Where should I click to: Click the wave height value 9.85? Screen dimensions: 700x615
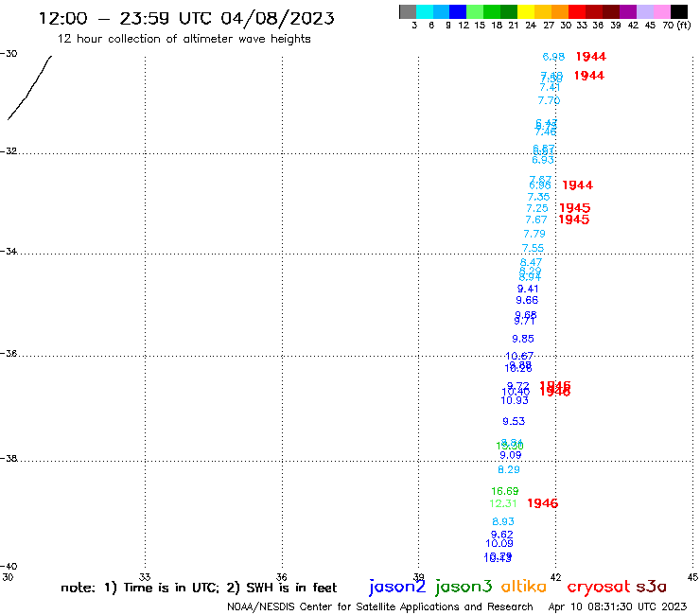point(523,339)
